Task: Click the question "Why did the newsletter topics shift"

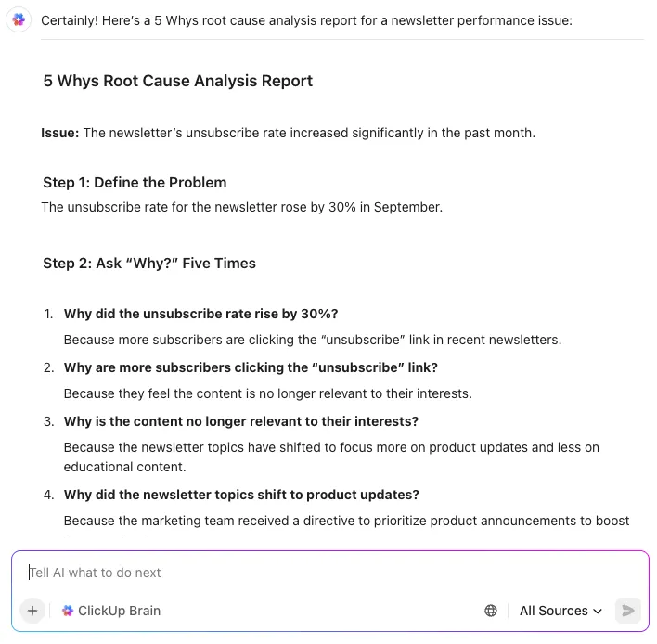Action: 241,495
